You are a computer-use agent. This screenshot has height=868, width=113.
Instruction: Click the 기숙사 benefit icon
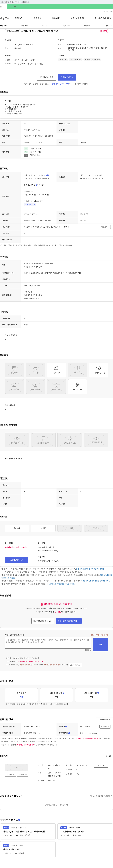tap(35, 370)
